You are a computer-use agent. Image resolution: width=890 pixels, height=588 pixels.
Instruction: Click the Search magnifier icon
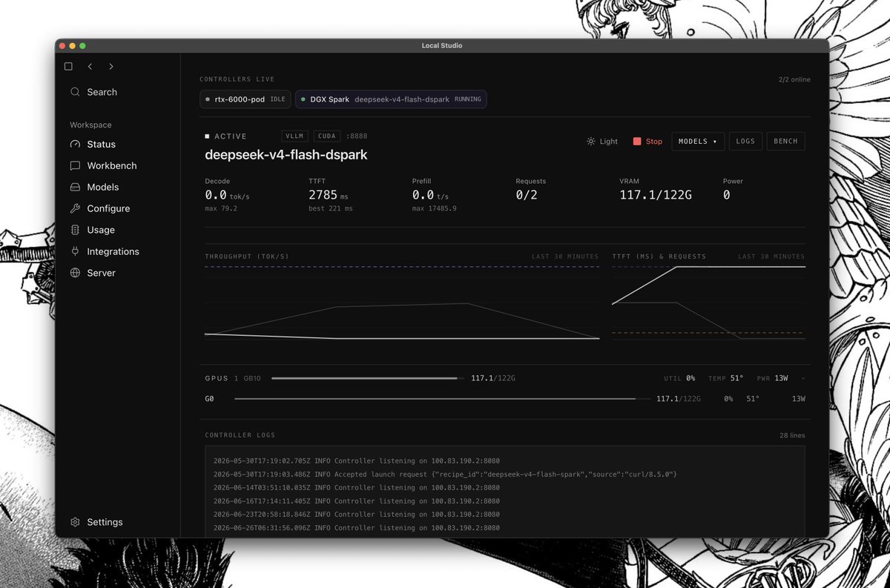coord(75,92)
